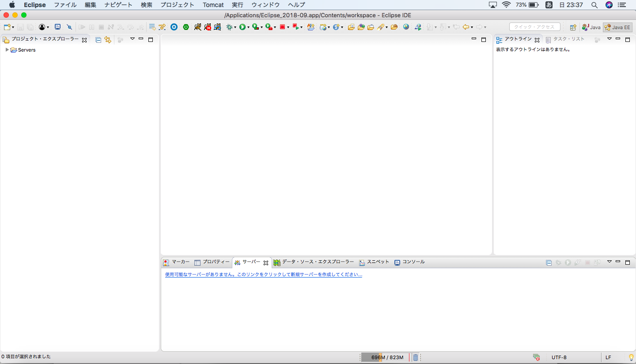Open the Run configurations dropdown arrow
The height and width of the screenshot is (364, 636).
[248, 27]
